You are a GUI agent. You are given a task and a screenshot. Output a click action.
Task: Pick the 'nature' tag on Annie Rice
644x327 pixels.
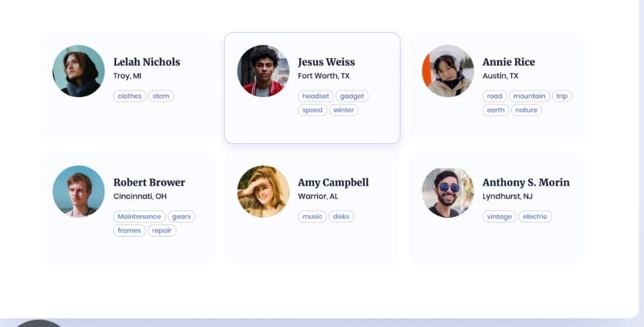click(x=527, y=110)
